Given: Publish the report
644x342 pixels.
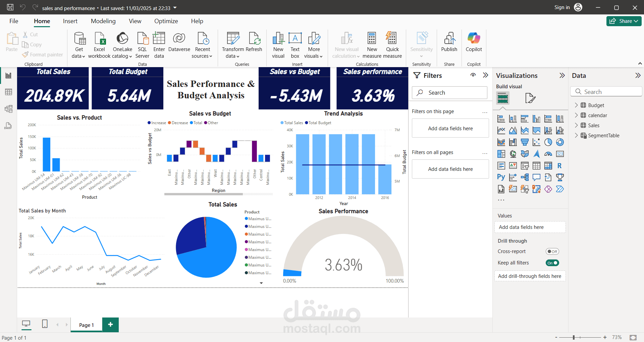Looking at the screenshot, I should pyautogui.click(x=449, y=42).
